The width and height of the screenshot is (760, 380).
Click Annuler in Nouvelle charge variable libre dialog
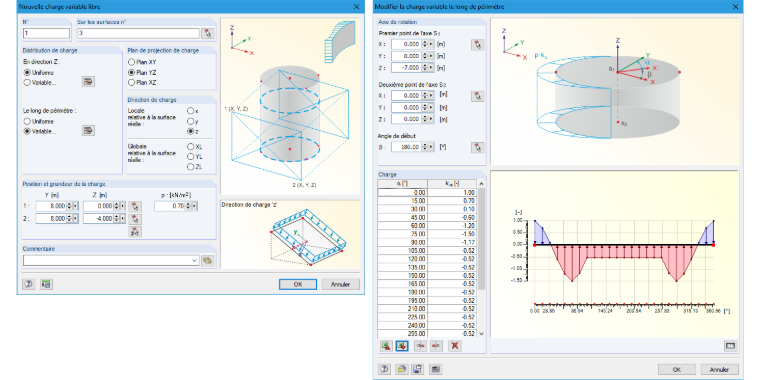(x=341, y=285)
